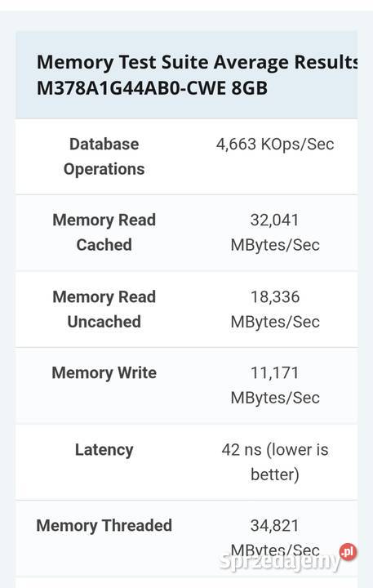Screen dimensions: 373x588
Task: Select the 42 ns latency value
Action: (275, 462)
